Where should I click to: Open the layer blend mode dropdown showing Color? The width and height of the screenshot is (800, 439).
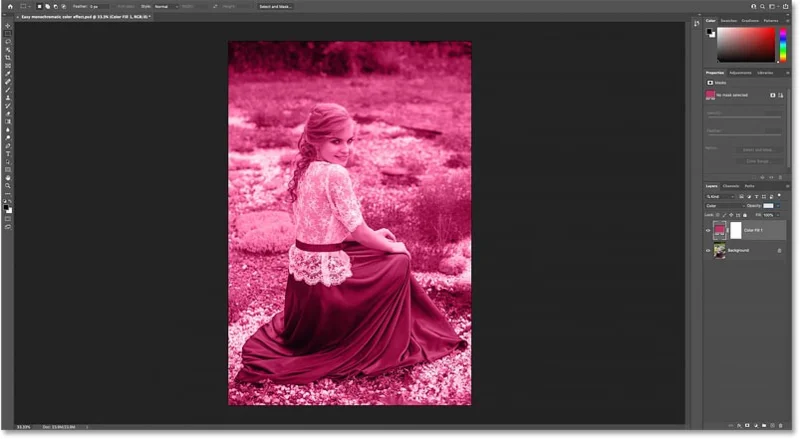724,206
